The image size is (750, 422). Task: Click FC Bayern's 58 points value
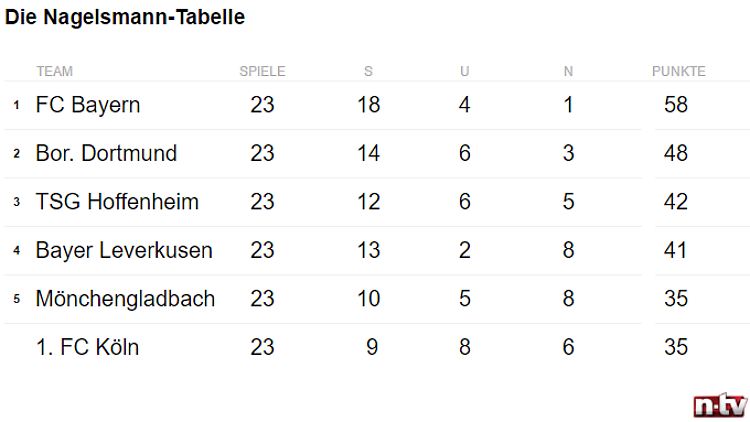click(x=676, y=105)
